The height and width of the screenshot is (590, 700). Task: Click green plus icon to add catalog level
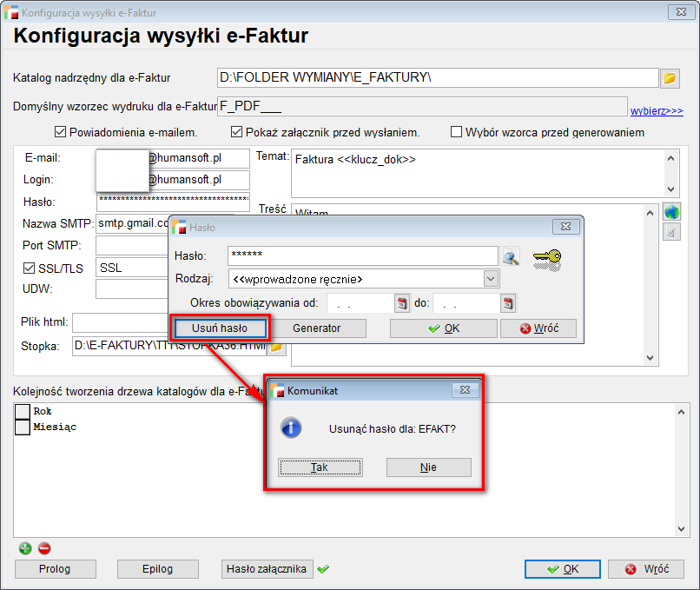(x=25, y=548)
